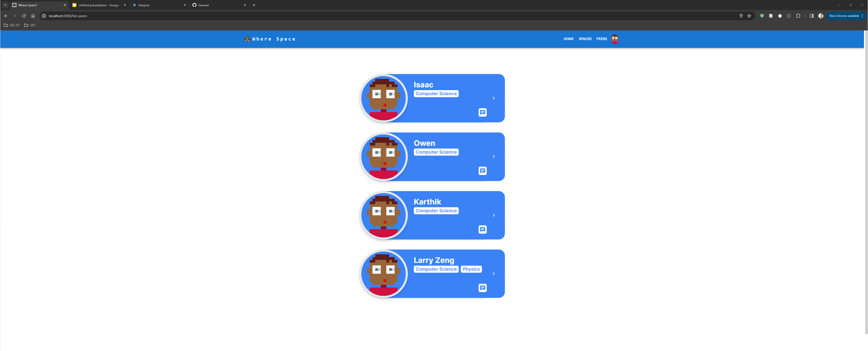
Task: Reload the page
Action: [24, 16]
